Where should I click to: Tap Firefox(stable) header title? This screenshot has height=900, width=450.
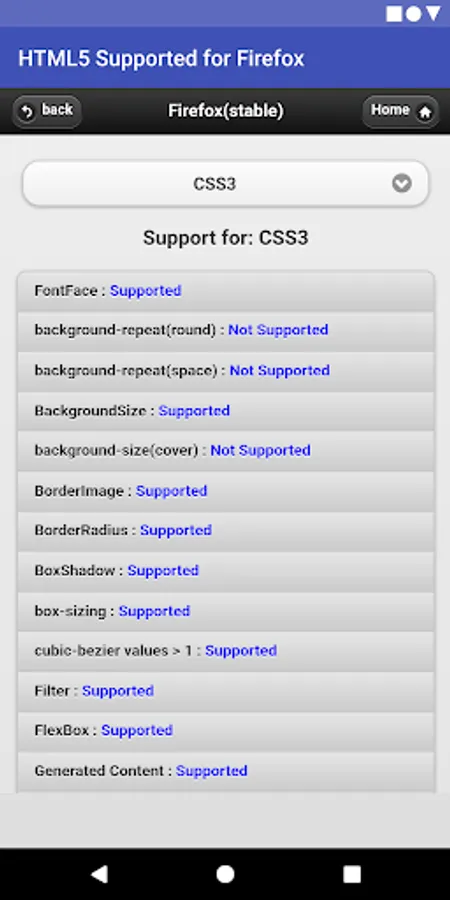coord(226,111)
